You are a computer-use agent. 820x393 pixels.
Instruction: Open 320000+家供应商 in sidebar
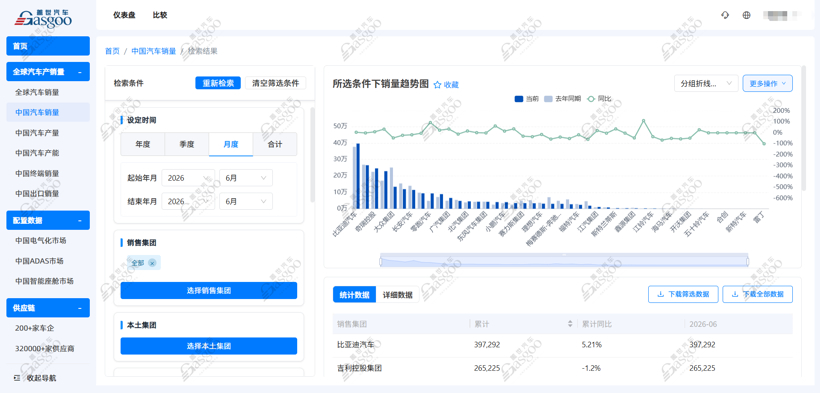click(44, 348)
